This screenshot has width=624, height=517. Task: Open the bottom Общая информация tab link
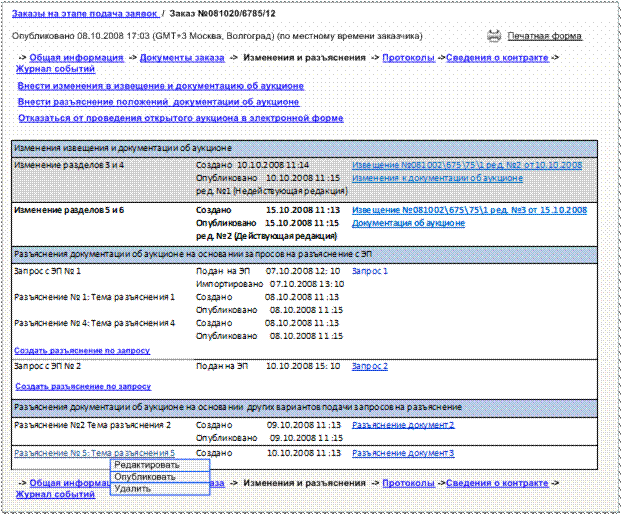tap(70, 483)
